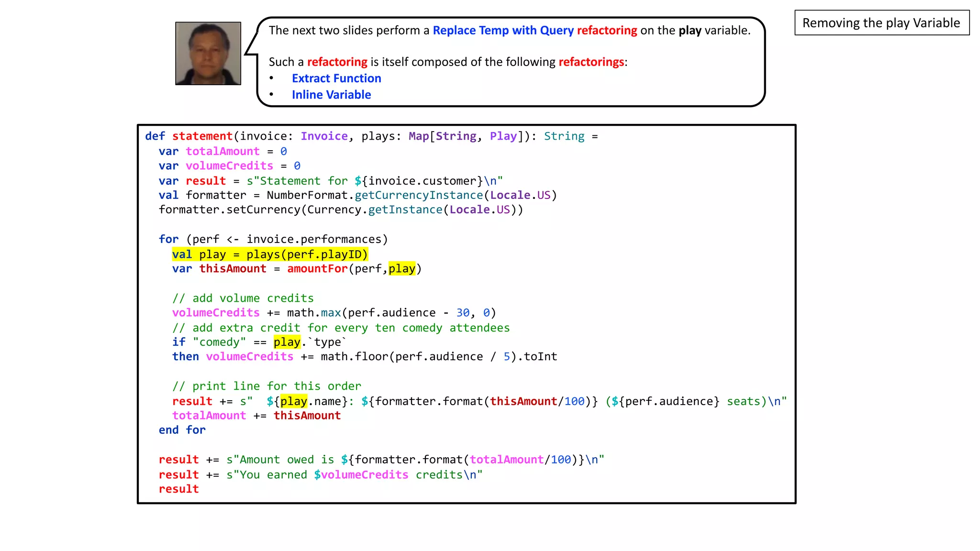
Task: Click the 'statement' function name in red
Action: (202, 136)
